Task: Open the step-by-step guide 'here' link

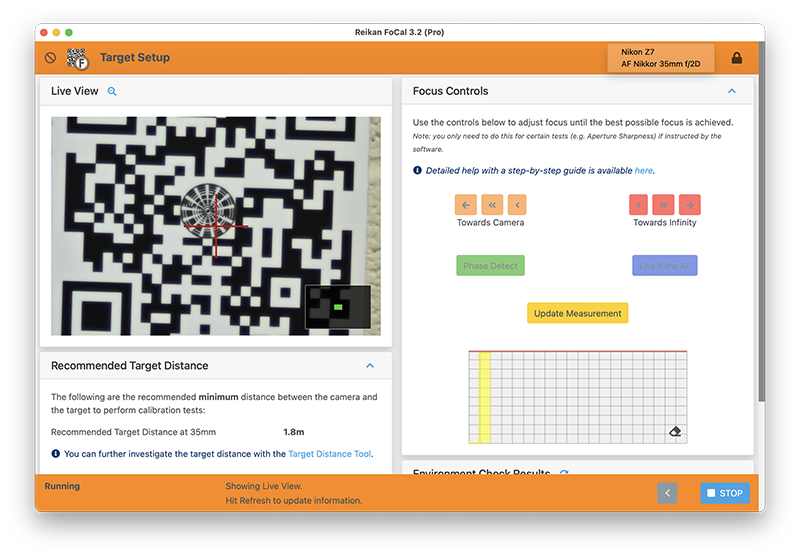Action: coord(643,170)
